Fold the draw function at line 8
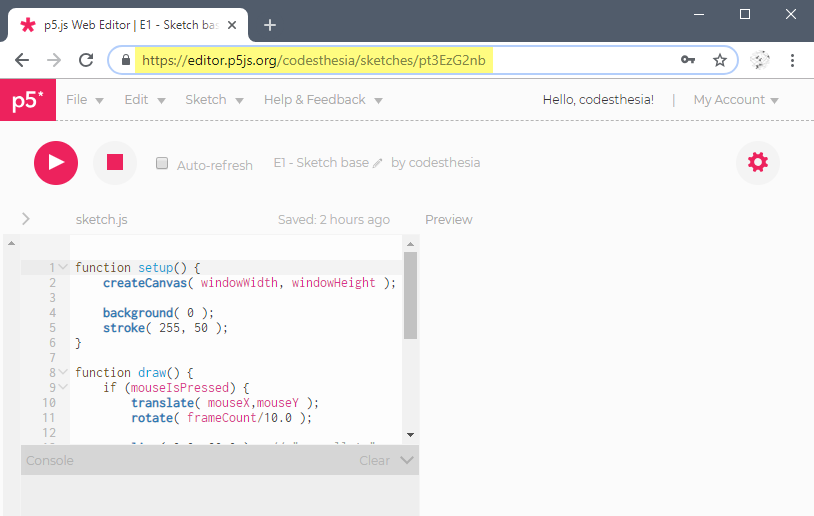This screenshot has width=814, height=516. coord(63,372)
